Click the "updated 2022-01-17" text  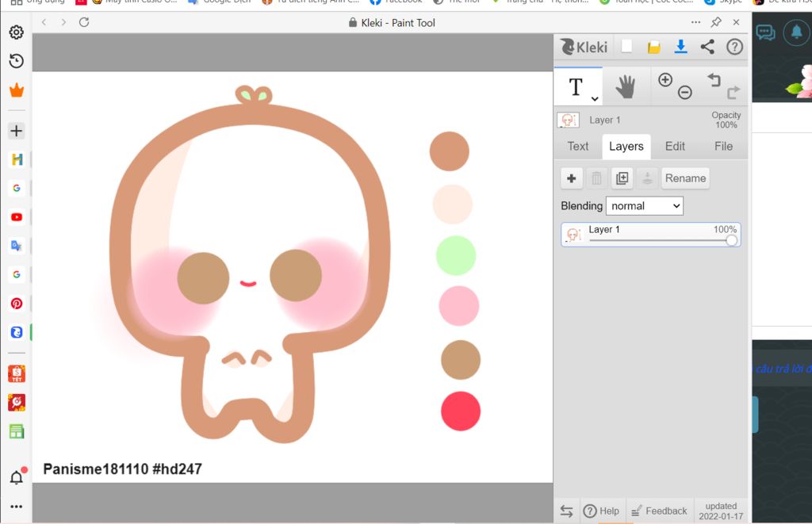pyautogui.click(x=721, y=511)
